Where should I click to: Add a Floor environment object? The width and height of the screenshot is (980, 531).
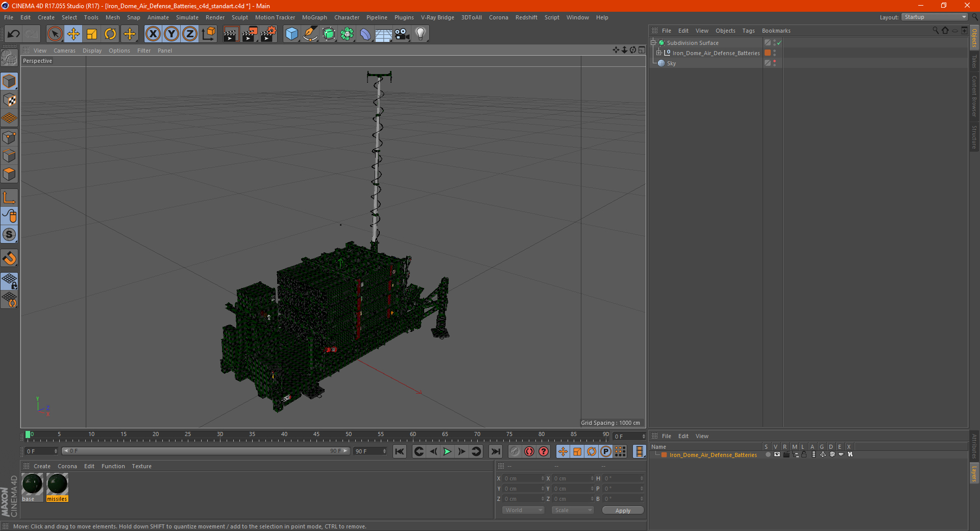click(384, 34)
